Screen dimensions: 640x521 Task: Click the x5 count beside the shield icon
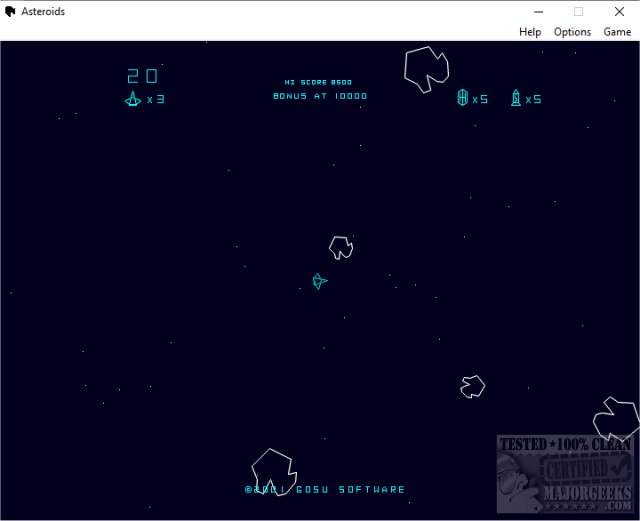click(x=480, y=99)
